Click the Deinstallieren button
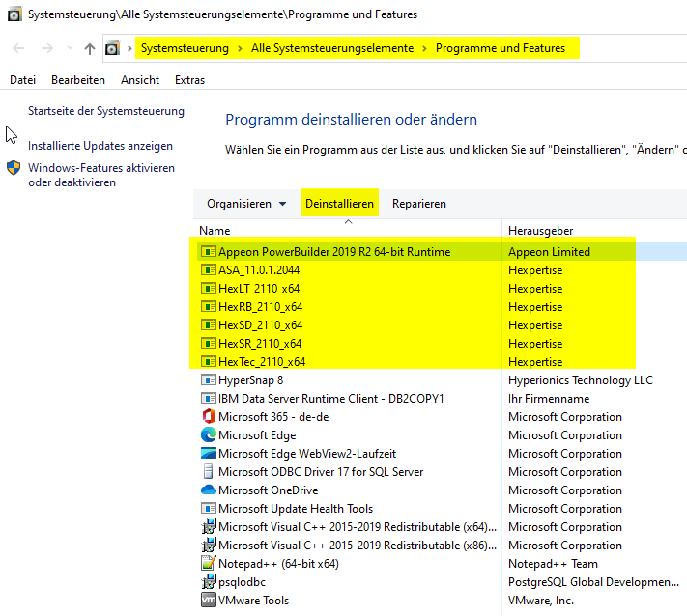 [339, 204]
